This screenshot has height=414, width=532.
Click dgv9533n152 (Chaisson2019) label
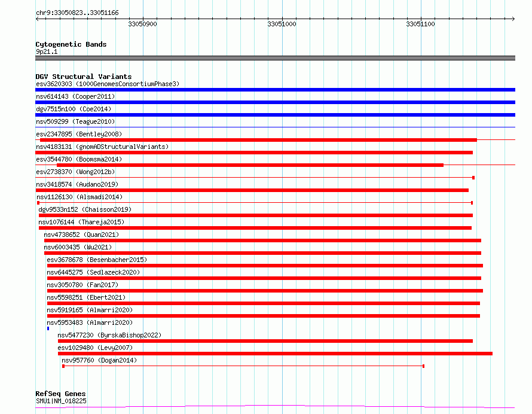pos(85,209)
